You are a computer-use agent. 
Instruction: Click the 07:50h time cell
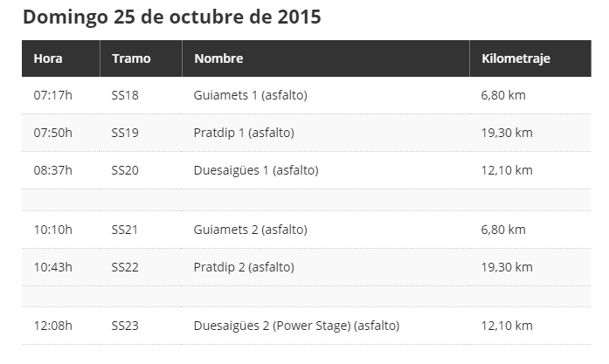click(52, 133)
